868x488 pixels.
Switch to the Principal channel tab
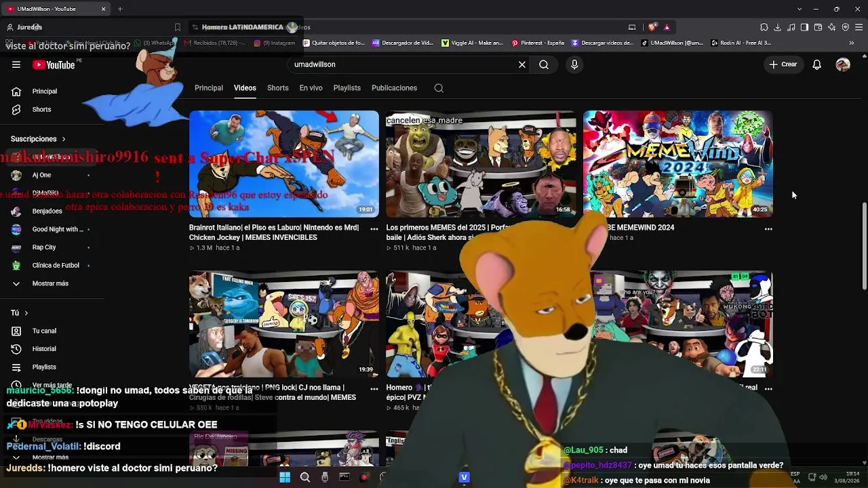pos(209,88)
